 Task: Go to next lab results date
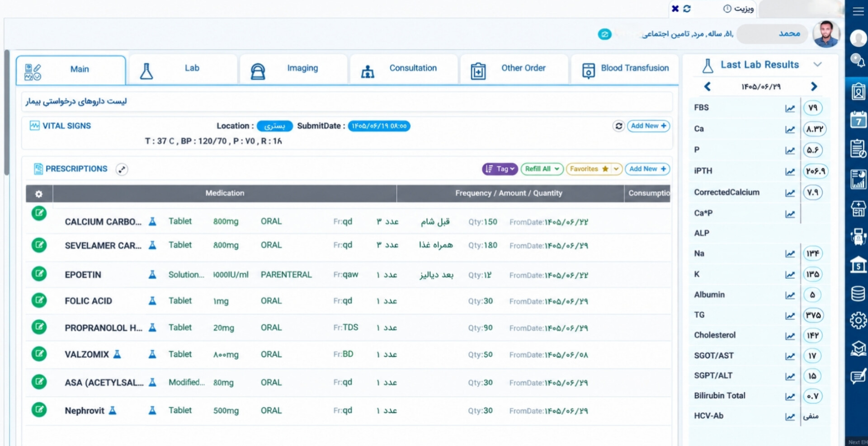pyautogui.click(x=814, y=87)
